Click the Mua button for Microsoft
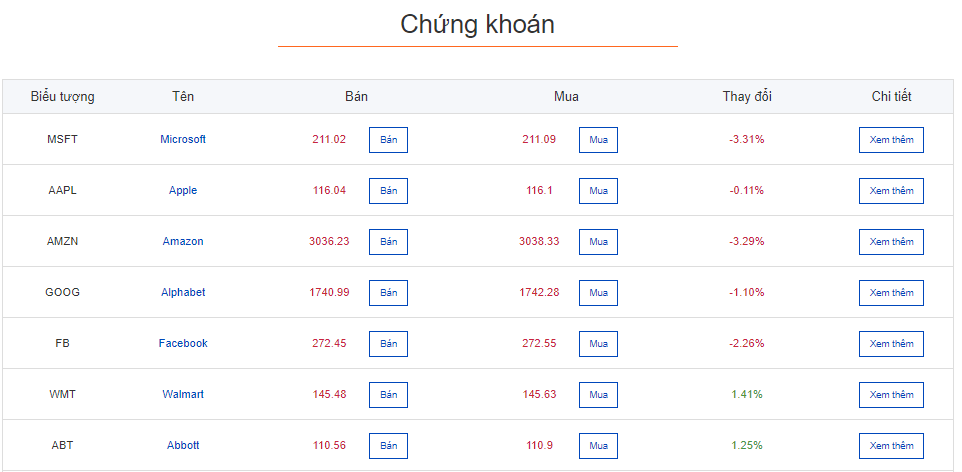Screen dimensions: 962x472 598,140
